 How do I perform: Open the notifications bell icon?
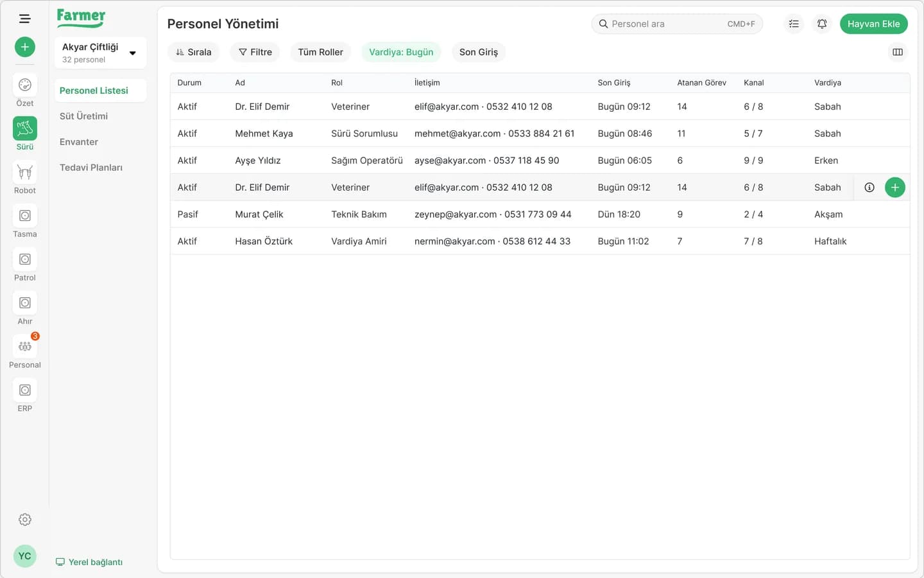coord(822,24)
